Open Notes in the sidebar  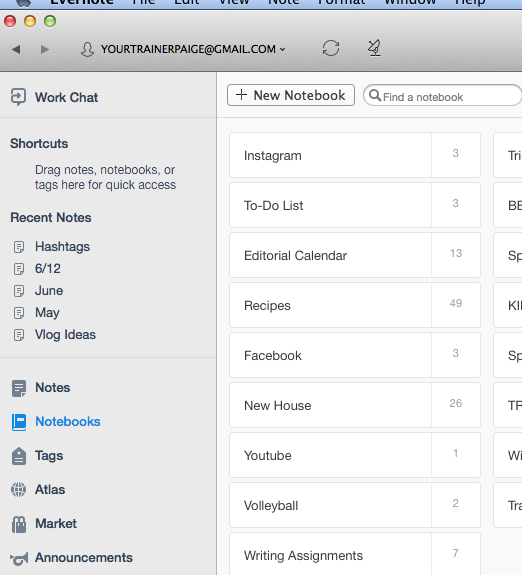coord(52,388)
